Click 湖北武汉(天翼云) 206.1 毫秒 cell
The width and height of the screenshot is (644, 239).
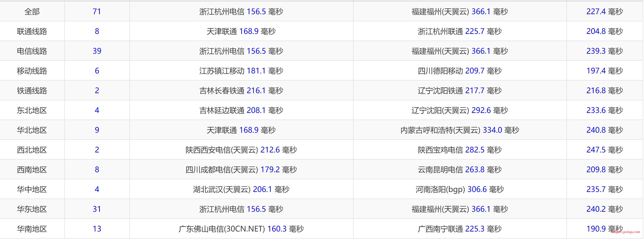(x=241, y=189)
